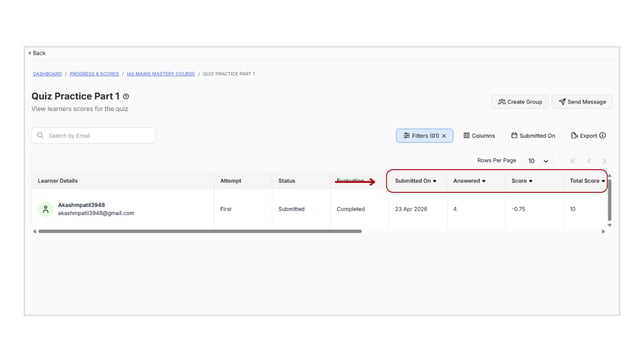Click the Learner Details column header

pyautogui.click(x=58, y=181)
